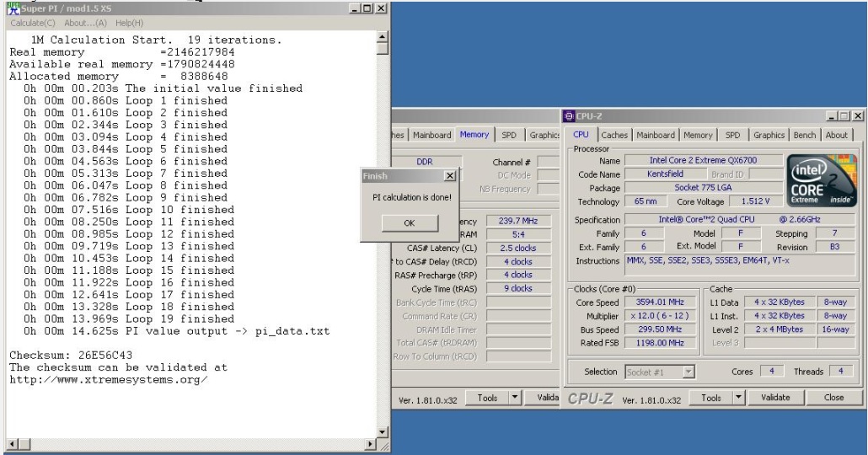
Task: Click the Loop 19 finished line
Action: tap(128, 318)
